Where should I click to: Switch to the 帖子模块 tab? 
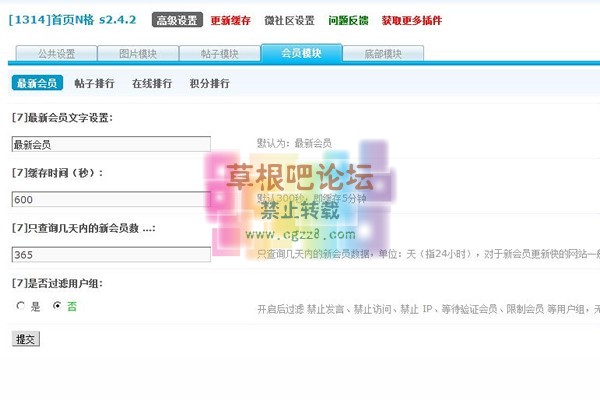pos(220,54)
